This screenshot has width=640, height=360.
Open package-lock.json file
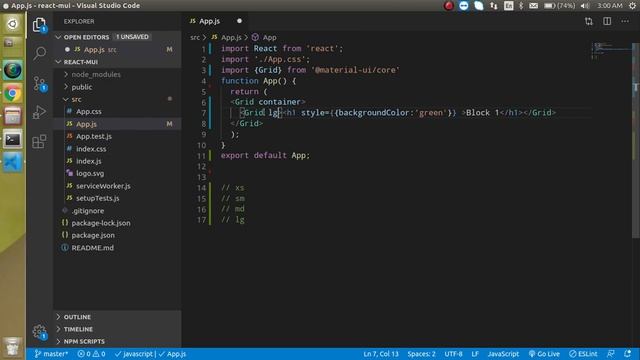[101, 223]
